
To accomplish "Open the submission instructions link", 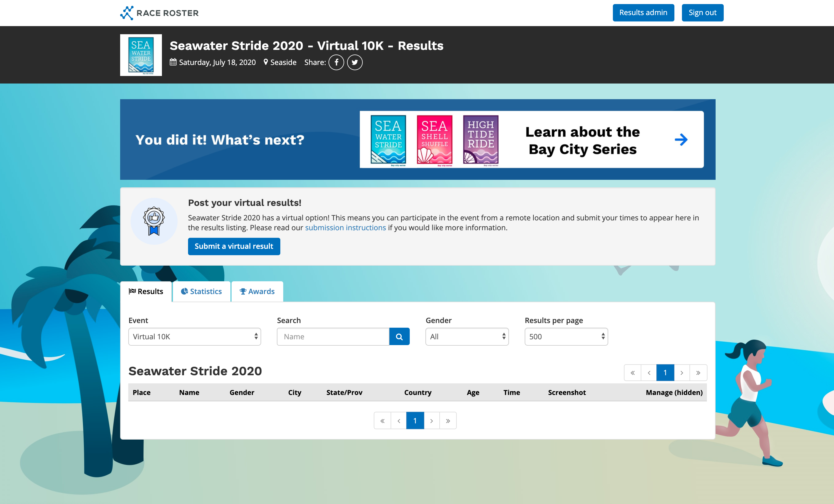I will (x=345, y=228).
